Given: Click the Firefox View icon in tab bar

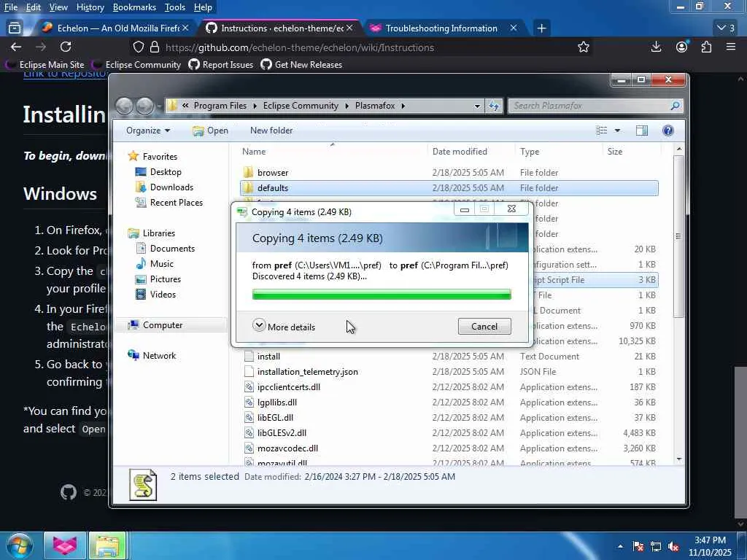Looking at the screenshot, I should pyautogui.click(x=15, y=28).
